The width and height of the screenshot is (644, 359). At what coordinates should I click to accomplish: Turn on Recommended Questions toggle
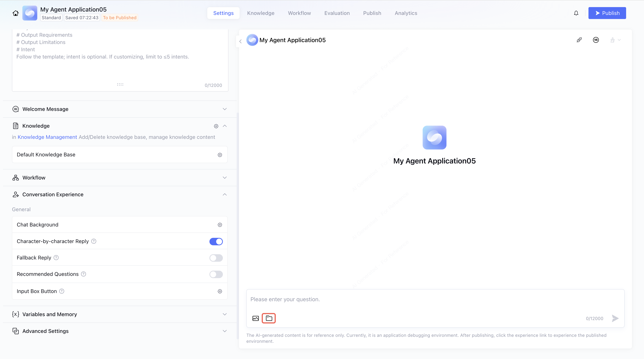click(216, 274)
